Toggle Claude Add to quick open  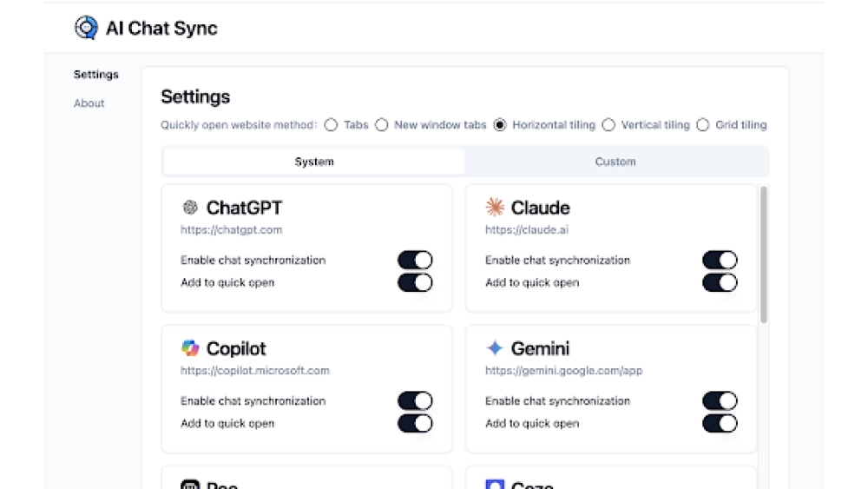click(x=720, y=282)
